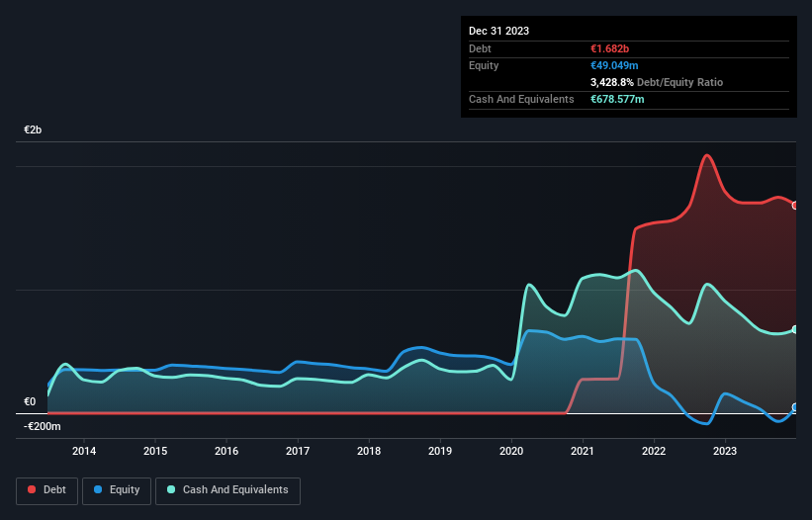
Task: Click the red Debt endpoint marker
Action: pyautogui.click(x=795, y=206)
